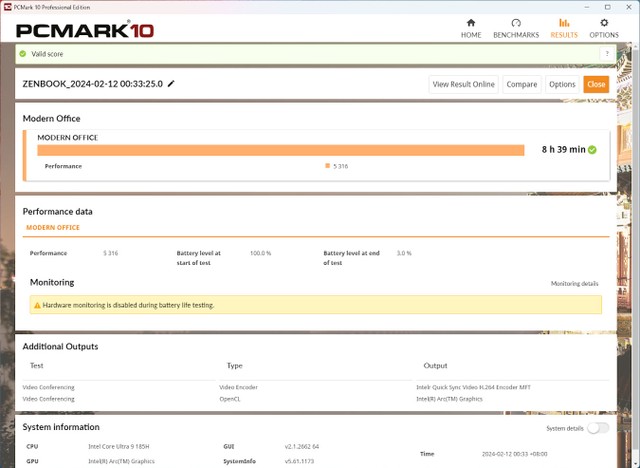This screenshot has height=468, width=640.
Task: Maximize the PCMark 10 window
Action: click(x=608, y=7)
